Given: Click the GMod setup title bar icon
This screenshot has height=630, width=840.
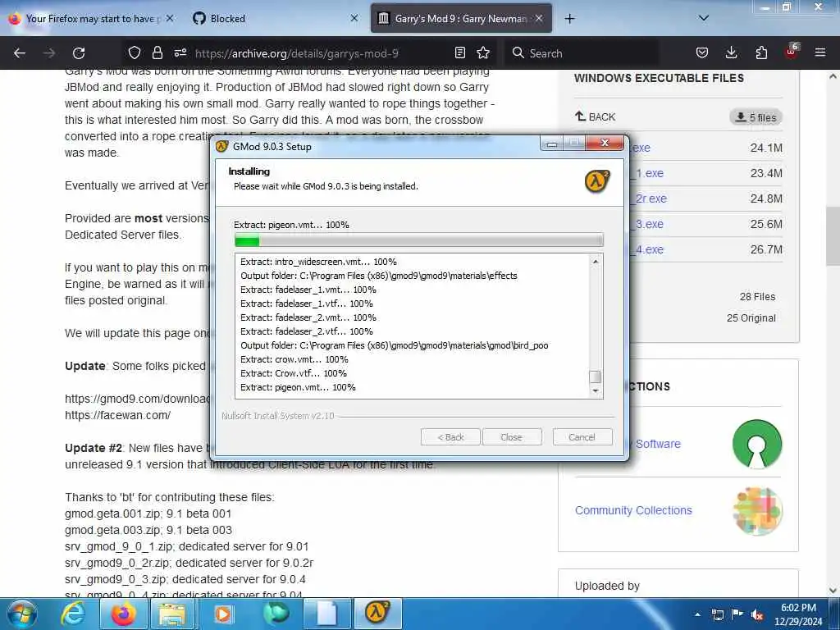Looking at the screenshot, I should pyautogui.click(x=221, y=146).
